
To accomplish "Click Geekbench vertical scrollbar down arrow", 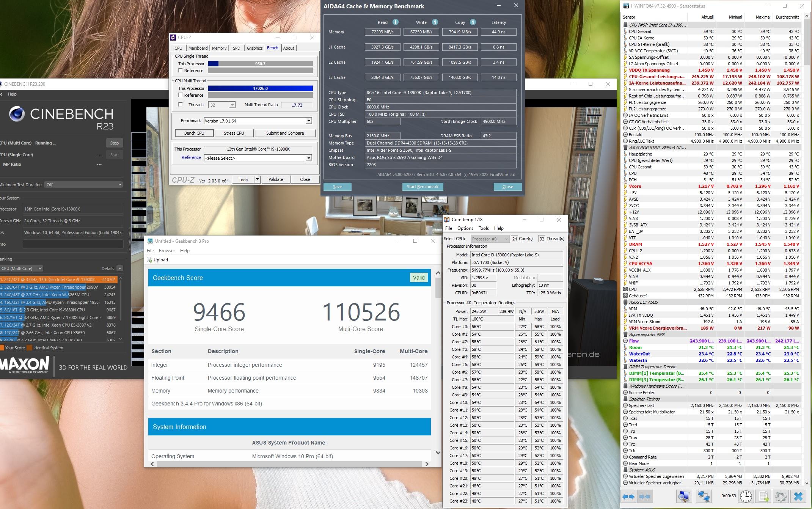I will click(438, 452).
